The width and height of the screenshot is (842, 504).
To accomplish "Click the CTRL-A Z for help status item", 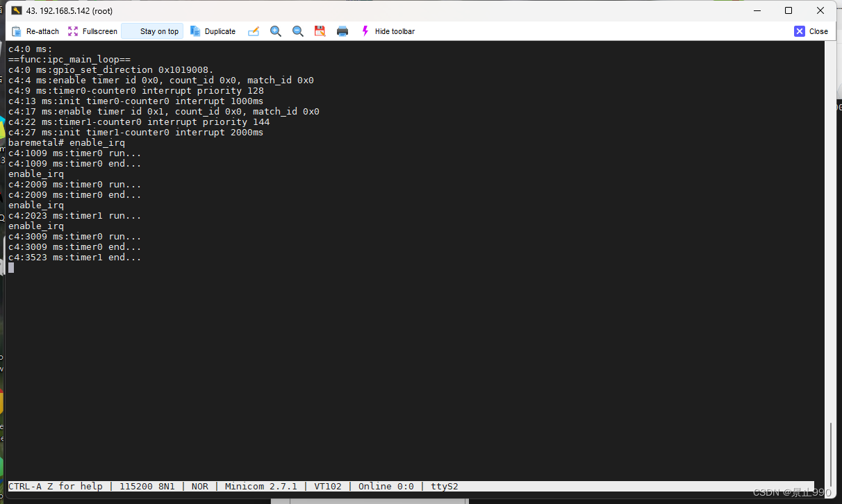I will coord(56,486).
